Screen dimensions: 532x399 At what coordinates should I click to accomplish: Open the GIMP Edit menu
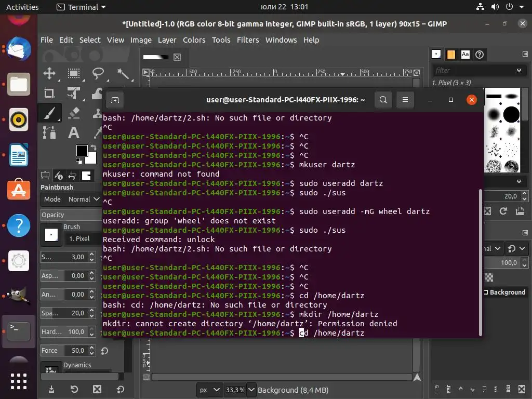[66, 40]
